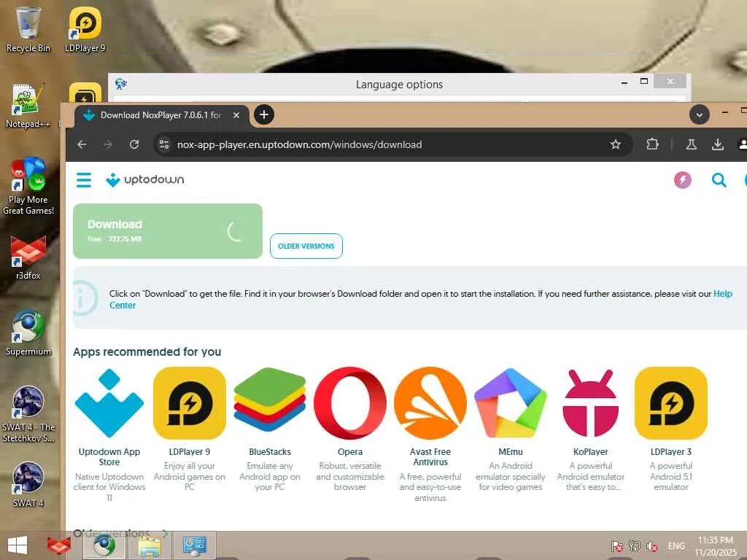Click the pink lightning Turbo icon
747x560 pixels.
click(683, 180)
